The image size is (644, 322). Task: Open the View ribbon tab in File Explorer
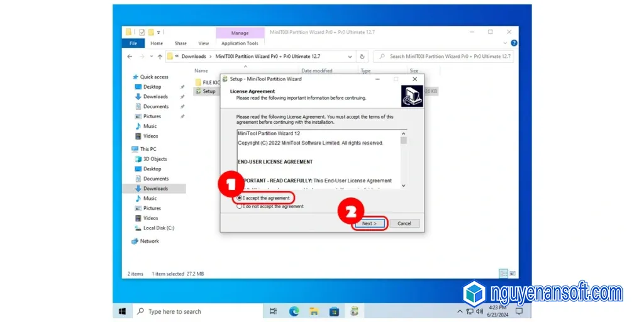204,43
